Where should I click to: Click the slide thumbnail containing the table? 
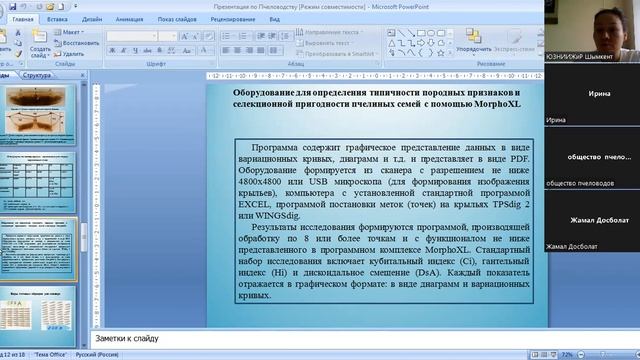tap(38, 182)
